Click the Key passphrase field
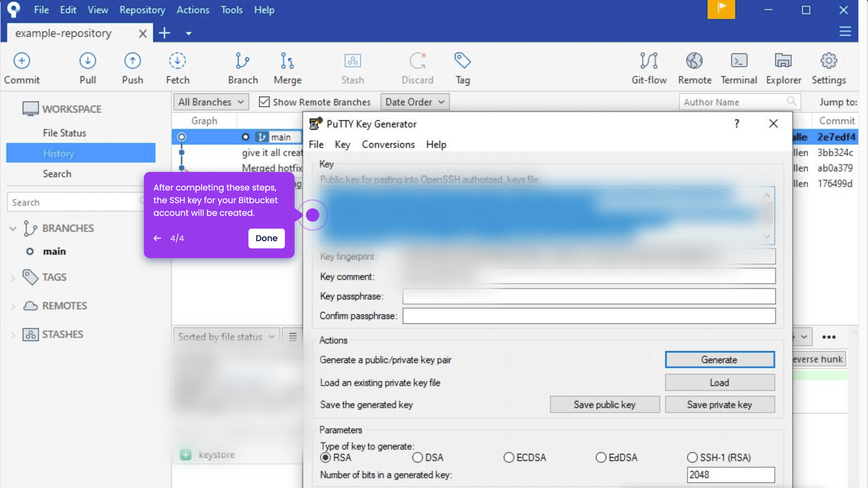Screen dimensions: 868x488 click(589, 296)
